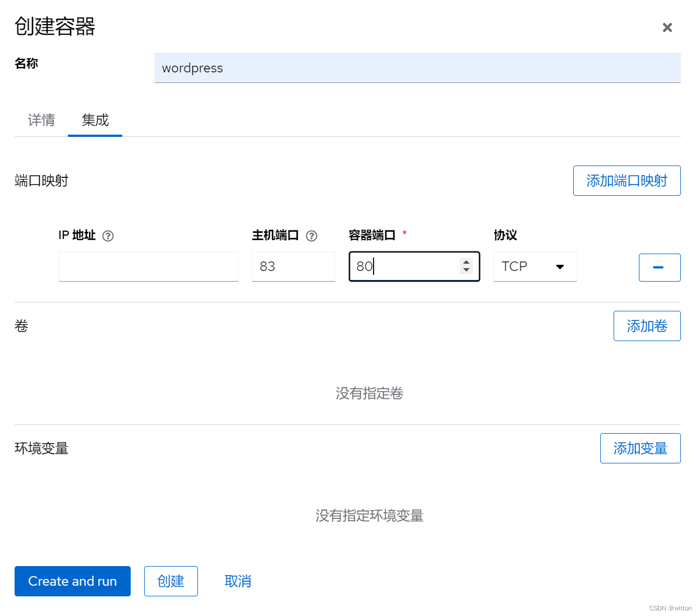700x616 pixels.
Task: Expand the protocol list arrow
Action: click(560, 267)
